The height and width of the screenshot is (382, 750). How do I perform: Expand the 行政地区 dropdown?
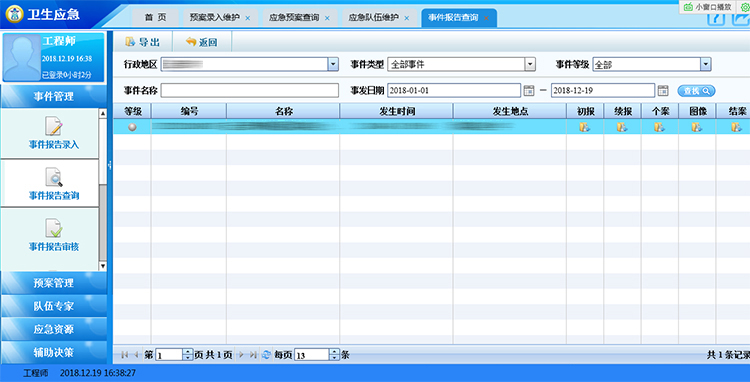click(333, 64)
